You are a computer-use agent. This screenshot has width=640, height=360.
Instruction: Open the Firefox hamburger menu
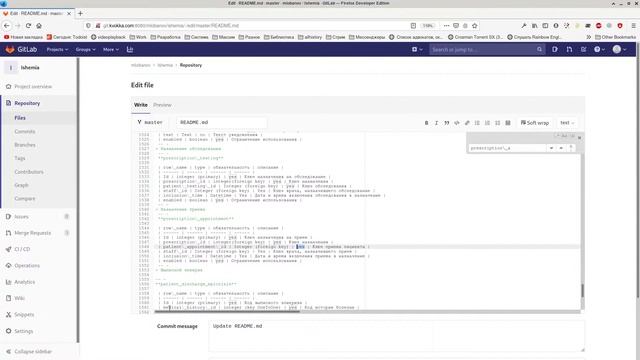click(633, 25)
